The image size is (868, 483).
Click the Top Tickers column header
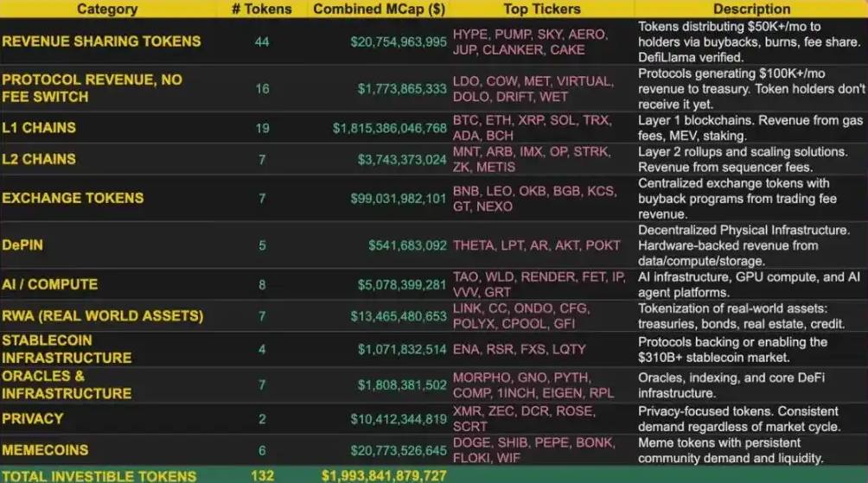click(x=542, y=9)
